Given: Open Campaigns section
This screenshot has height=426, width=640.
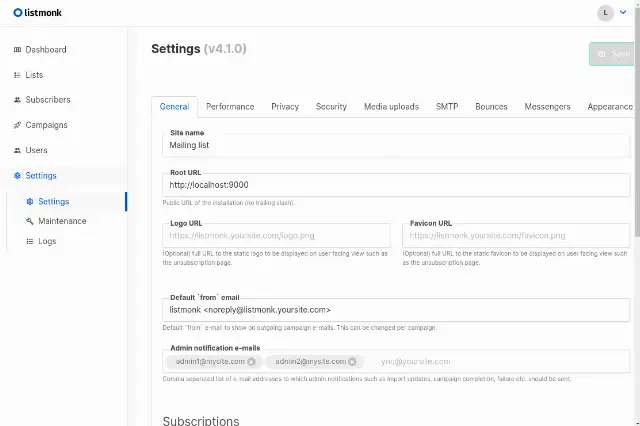Looking at the screenshot, I should click(46, 125).
